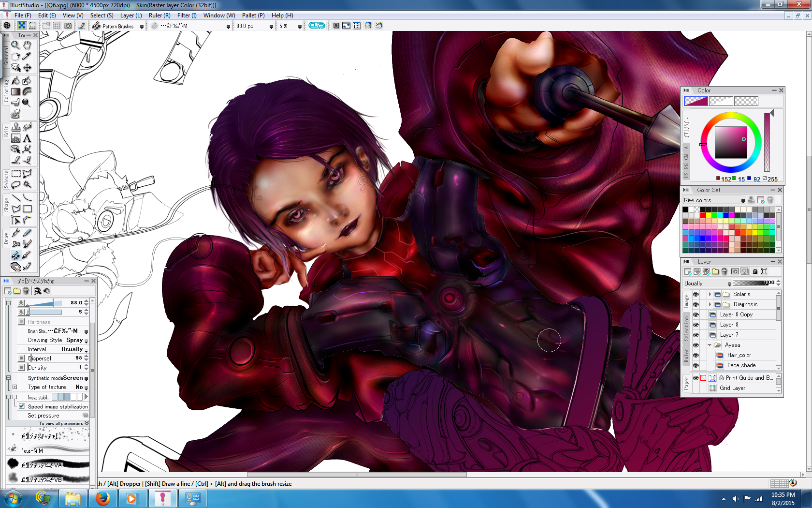Hide the Solaris layer folder
Screen dimensions: 812x508
pos(696,294)
